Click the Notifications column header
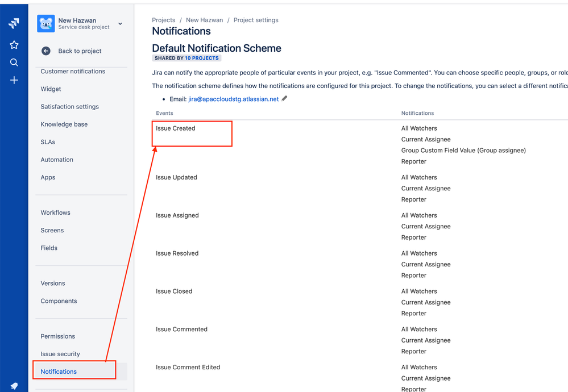The height and width of the screenshot is (392, 568). tap(417, 113)
